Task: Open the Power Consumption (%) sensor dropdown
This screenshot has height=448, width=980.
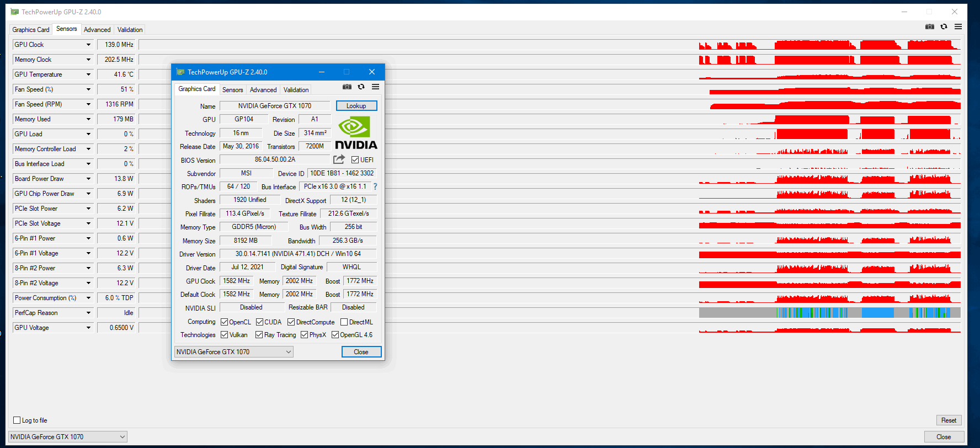Action: tap(88, 298)
